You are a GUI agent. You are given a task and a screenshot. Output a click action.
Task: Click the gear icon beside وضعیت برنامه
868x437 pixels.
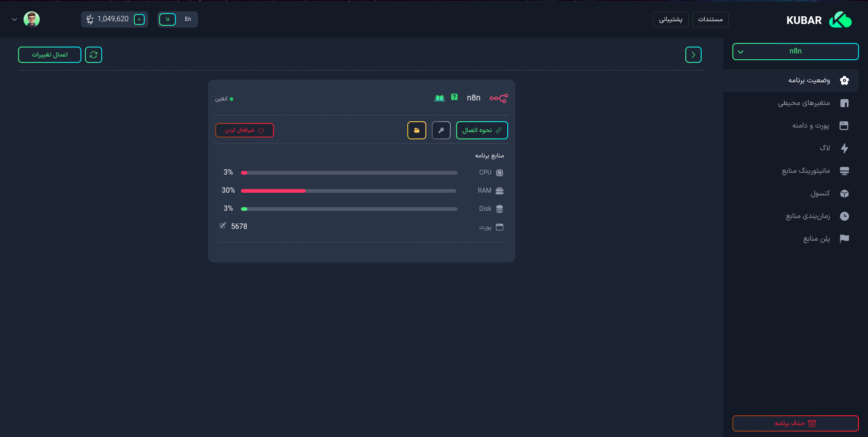844,81
